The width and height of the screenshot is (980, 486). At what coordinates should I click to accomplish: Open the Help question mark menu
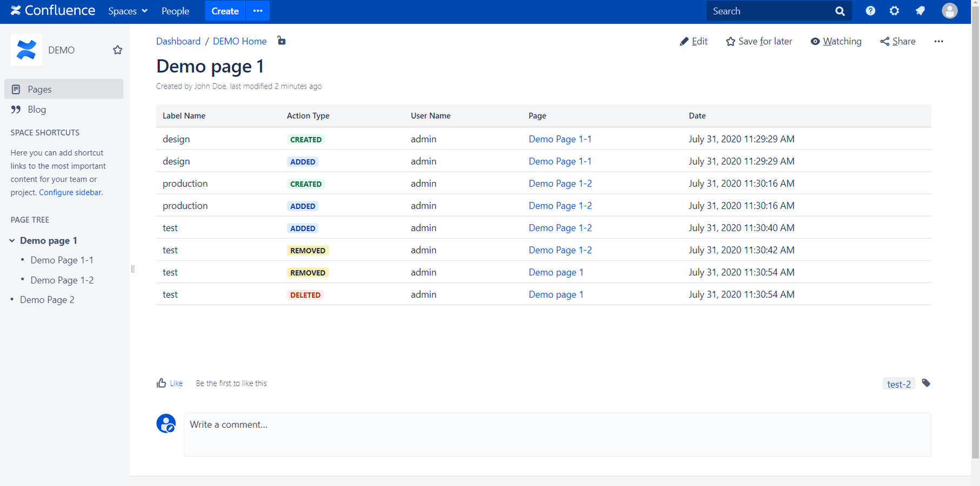pyautogui.click(x=870, y=11)
